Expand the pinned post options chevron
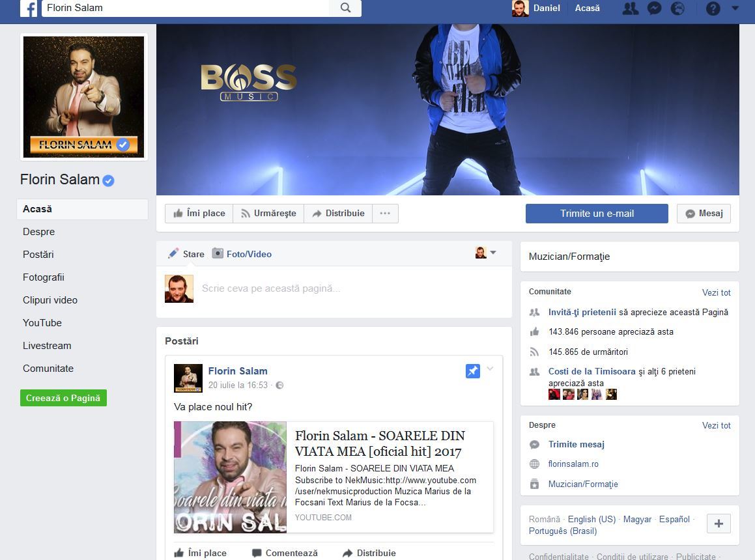755x560 pixels. point(490,369)
